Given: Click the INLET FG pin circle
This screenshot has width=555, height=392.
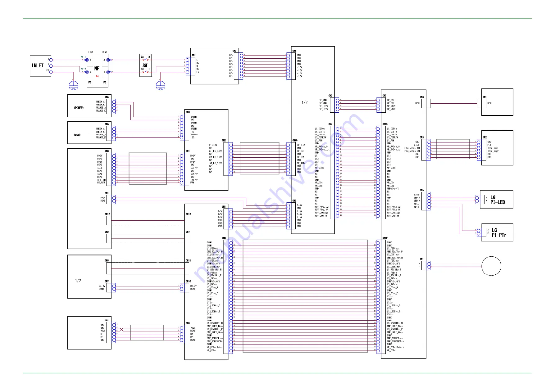Looking at the screenshot, I should (x=51, y=71).
